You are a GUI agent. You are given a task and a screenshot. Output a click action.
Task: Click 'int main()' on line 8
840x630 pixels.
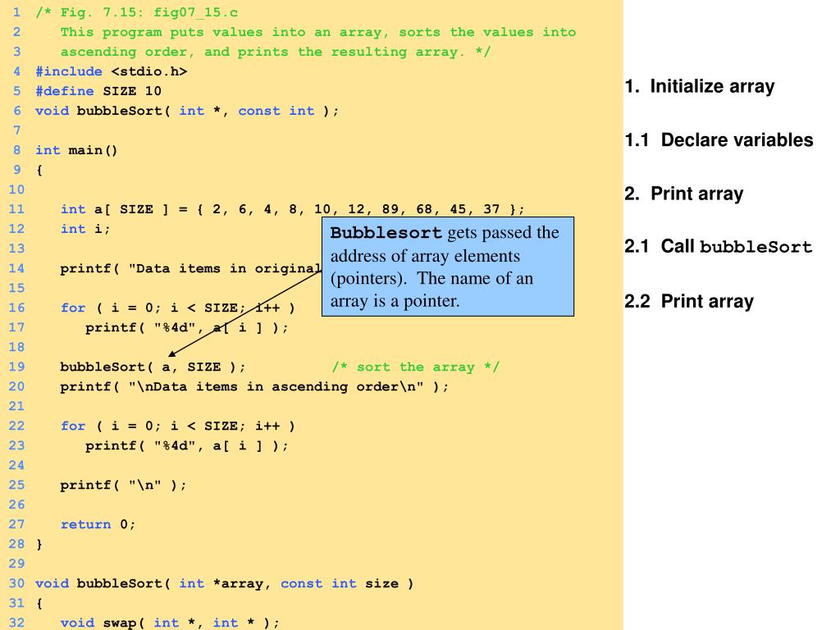tap(76, 150)
